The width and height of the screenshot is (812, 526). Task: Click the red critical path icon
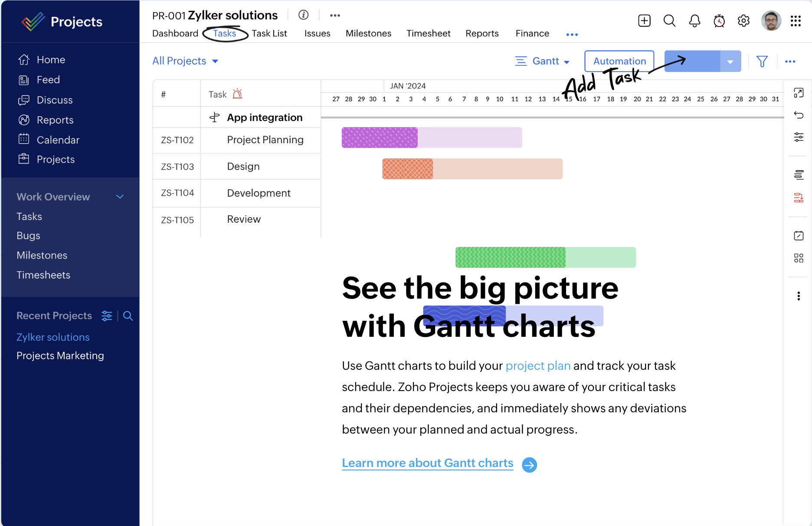[x=799, y=198]
